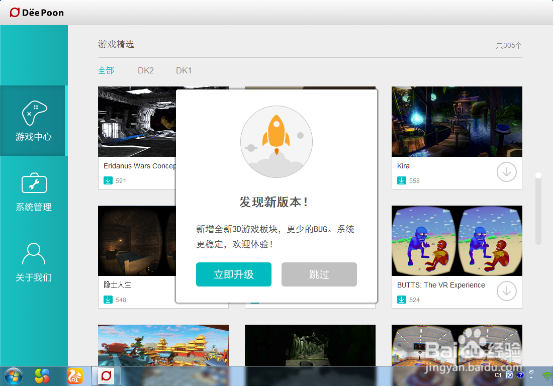The height and width of the screenshot is (387, 554).
Task: Click the BUTTS: The VR Experience title
Action: pos(441,285)
